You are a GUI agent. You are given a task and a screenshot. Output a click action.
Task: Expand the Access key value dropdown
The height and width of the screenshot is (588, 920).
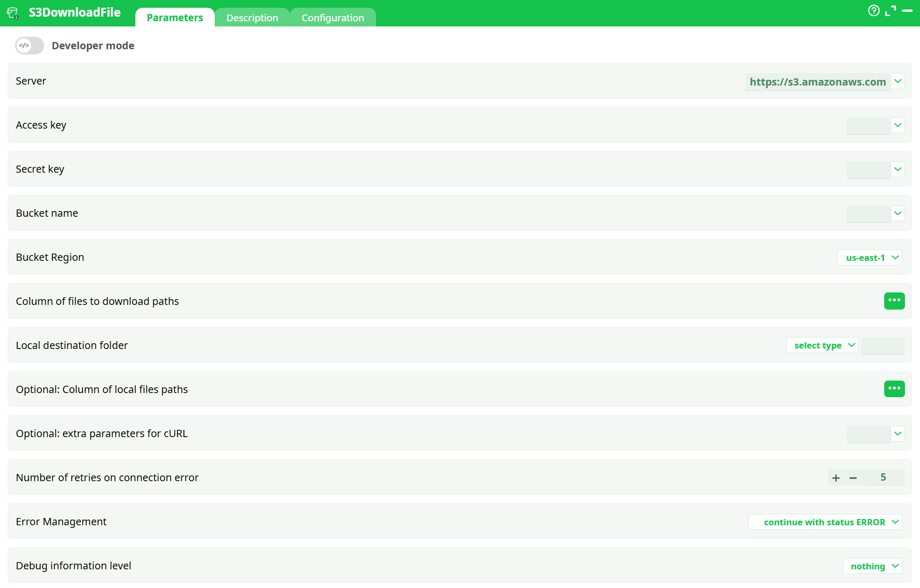(898, 125)
